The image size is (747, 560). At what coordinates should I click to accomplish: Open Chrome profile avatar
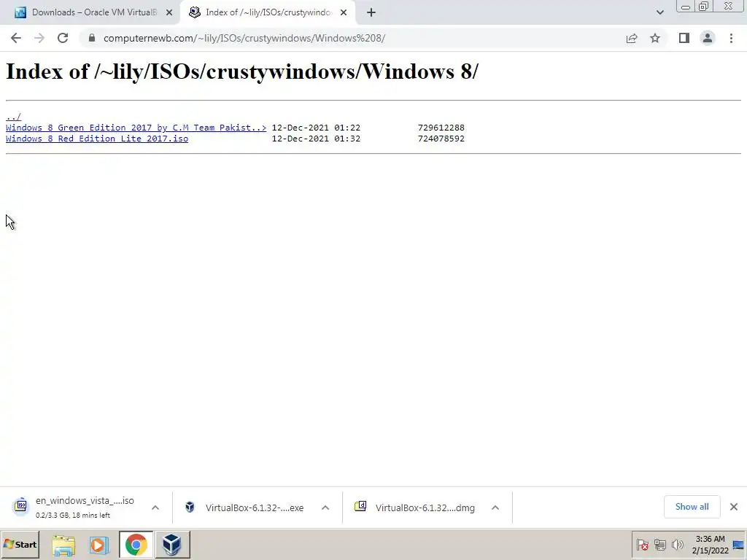point(708,38)
